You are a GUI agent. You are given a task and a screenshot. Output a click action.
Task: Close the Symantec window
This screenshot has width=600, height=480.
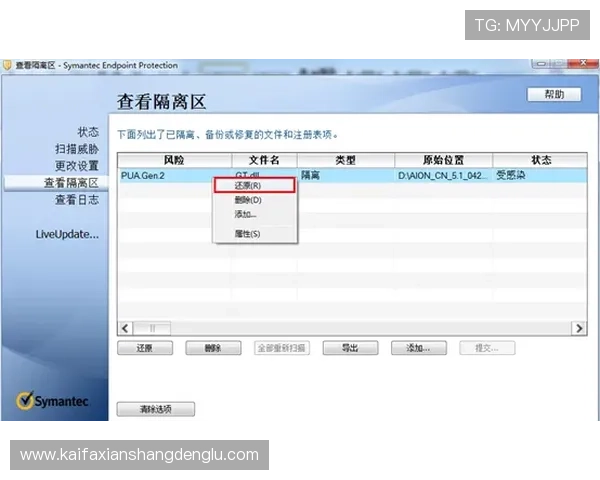583,63
